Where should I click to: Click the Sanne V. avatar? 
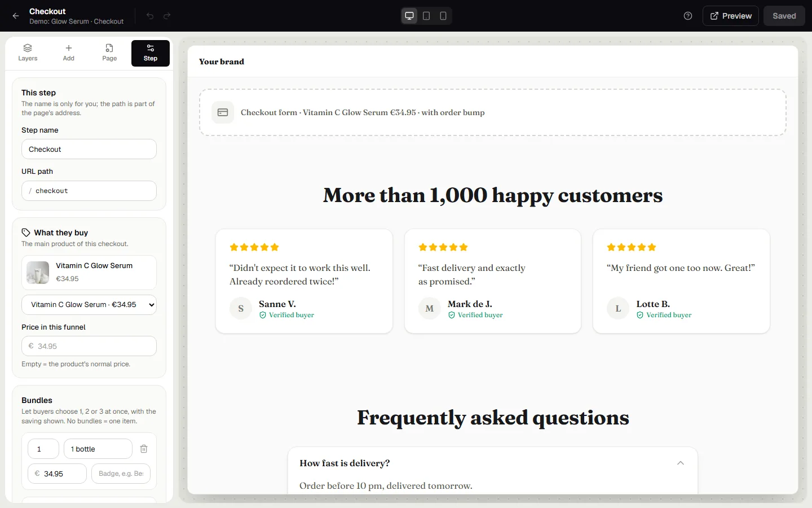(x=241, y=309)
